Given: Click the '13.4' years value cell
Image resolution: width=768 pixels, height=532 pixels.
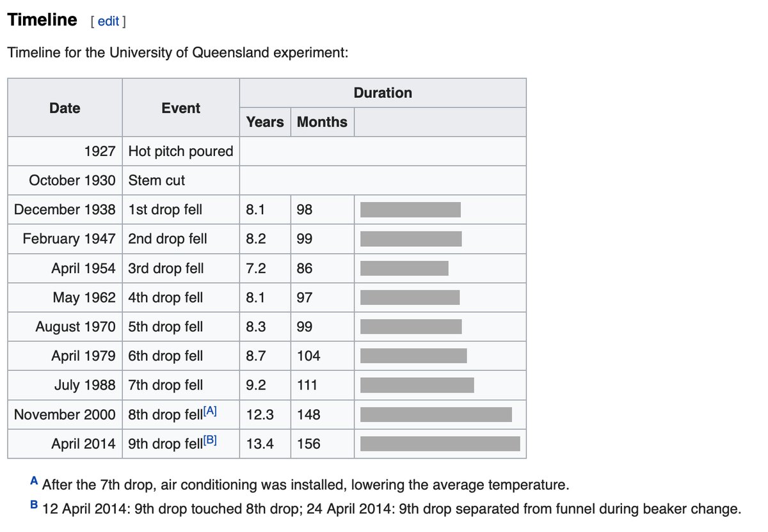Looking at the screenshot, I should click(x=260, y=444).
